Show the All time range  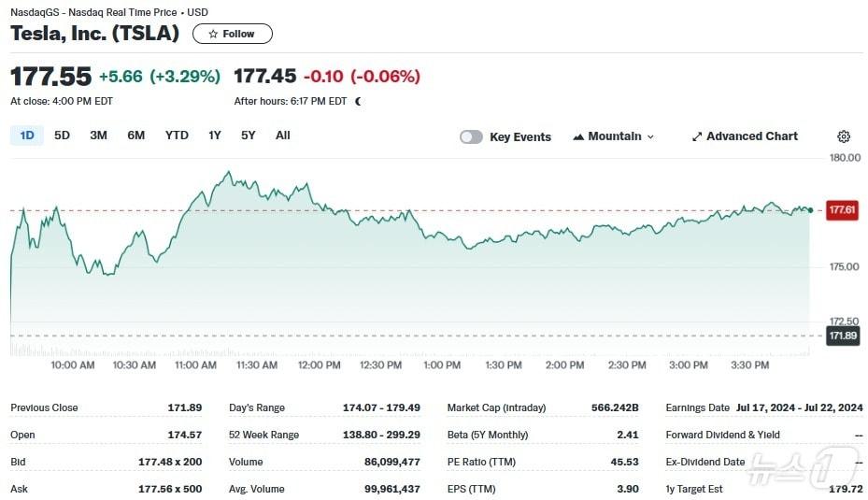(x=283, y=136)
